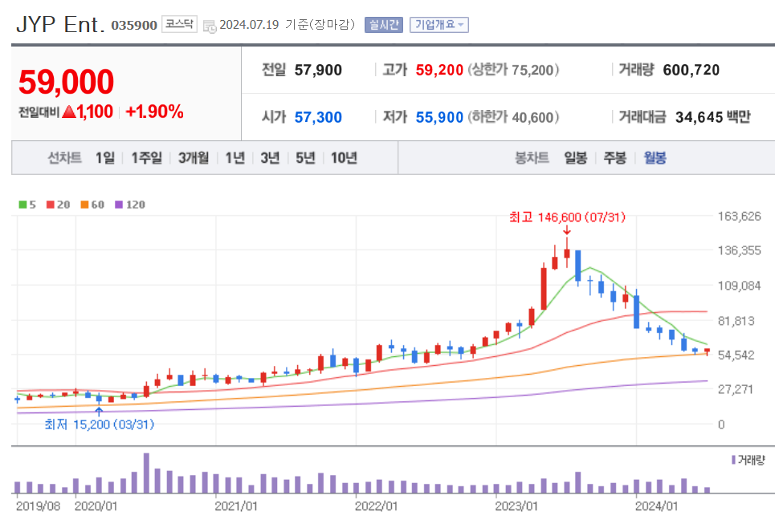Click the 163,626 y-axis label

[740, 217]
